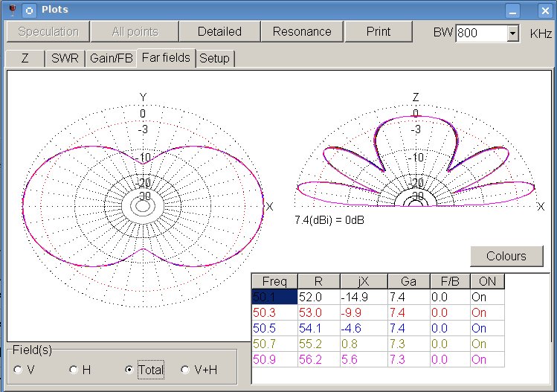Click the Detailed button

(219, 31)
